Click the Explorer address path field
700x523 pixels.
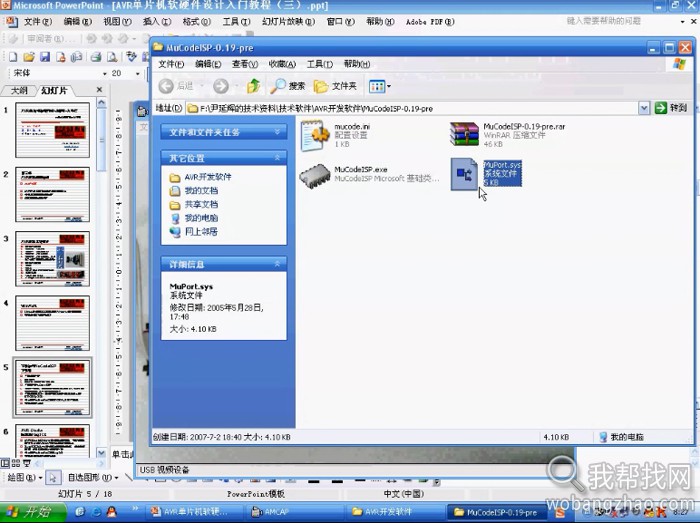click(x=412, y=108)
